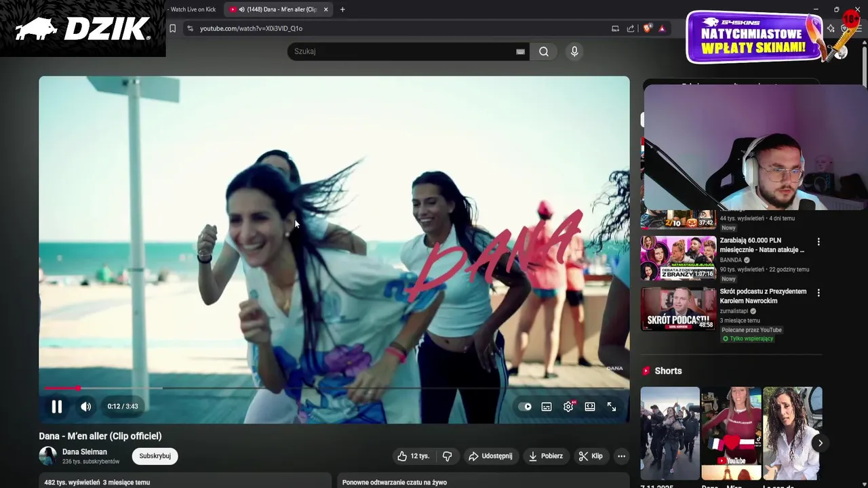The width and height of the screenshot is (868, 488).
Task: Close the Dana - M'en aller tab
Action: pos(325,9)
